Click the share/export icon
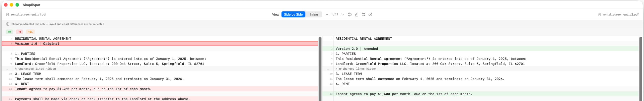Viewport: 644px width, 101px height. click(x=356, y=15)
